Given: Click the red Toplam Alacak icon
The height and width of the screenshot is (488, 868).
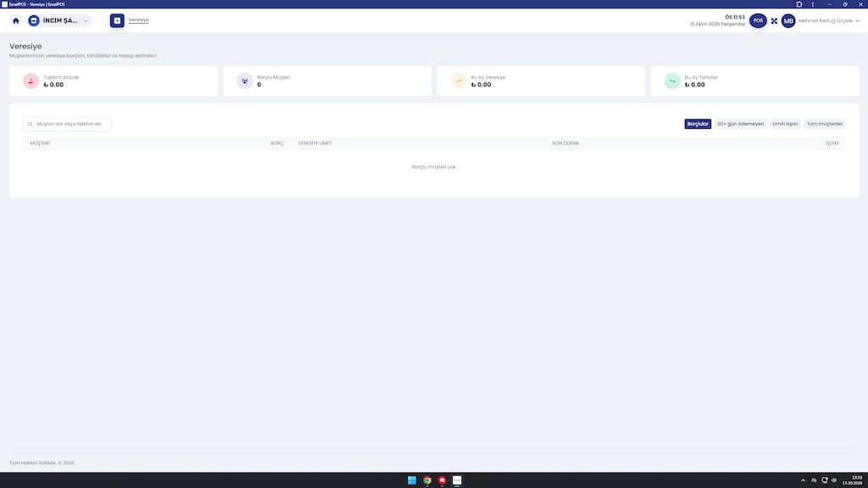Looking at the screenshot, I should coord(31,80).
